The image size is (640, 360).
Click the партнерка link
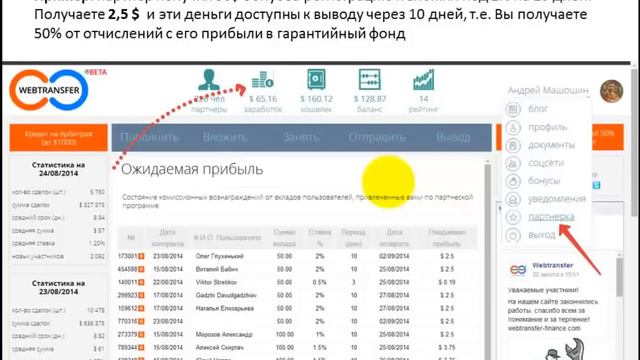click(551, 217)
